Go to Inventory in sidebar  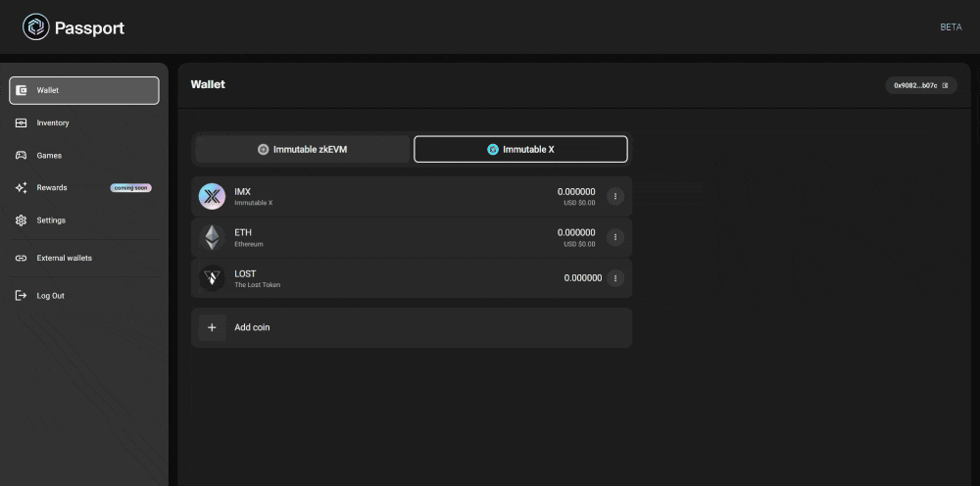click(83, 123)
